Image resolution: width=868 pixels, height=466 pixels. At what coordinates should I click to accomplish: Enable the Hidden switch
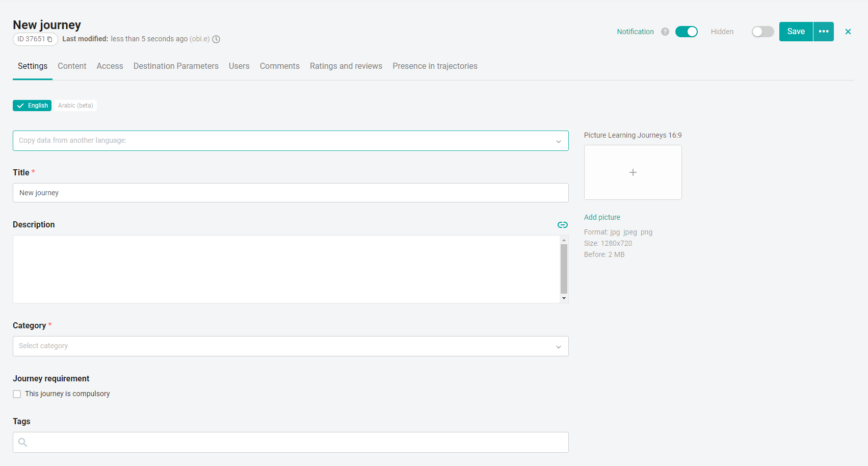pyautogui.click(x=763, y=32)
